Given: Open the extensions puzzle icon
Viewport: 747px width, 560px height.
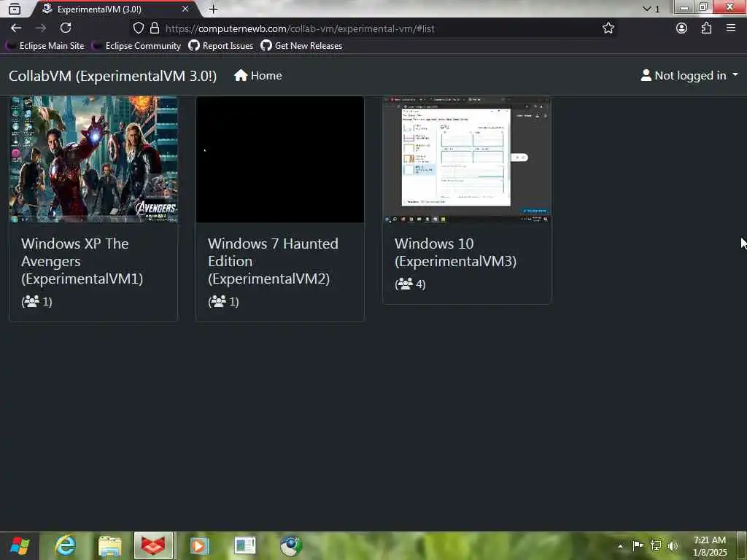Looking at the screenshot, I should [706, 28].
